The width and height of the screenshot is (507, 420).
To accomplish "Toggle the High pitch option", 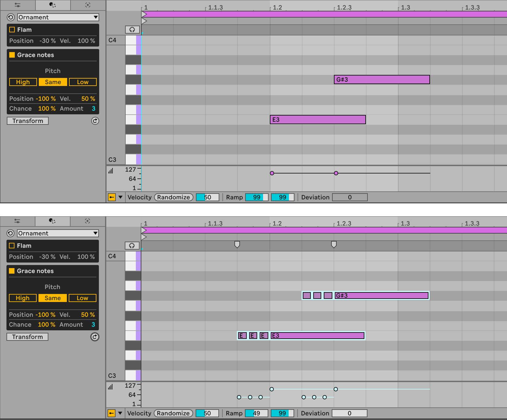I will tap(23, 82).
